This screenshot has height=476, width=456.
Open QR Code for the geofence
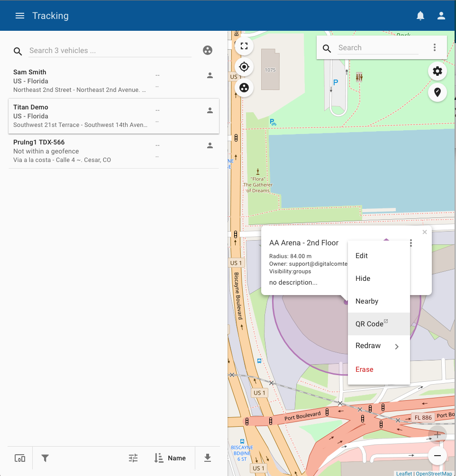pos(379,324)
